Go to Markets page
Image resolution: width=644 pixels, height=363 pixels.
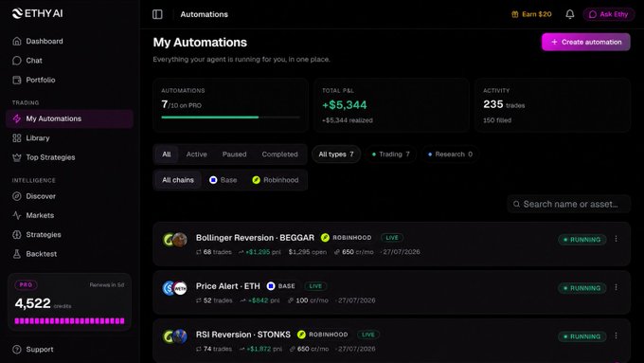(x=33, y=215)
